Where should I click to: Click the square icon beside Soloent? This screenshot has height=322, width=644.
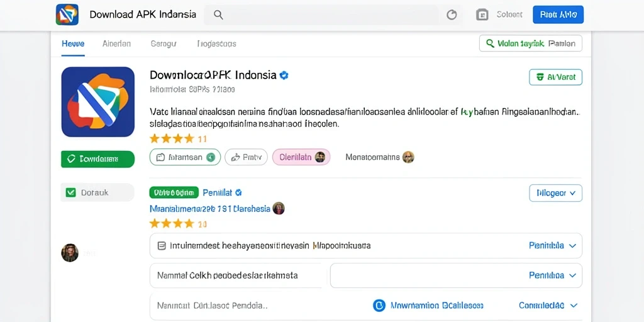(482, 15)
